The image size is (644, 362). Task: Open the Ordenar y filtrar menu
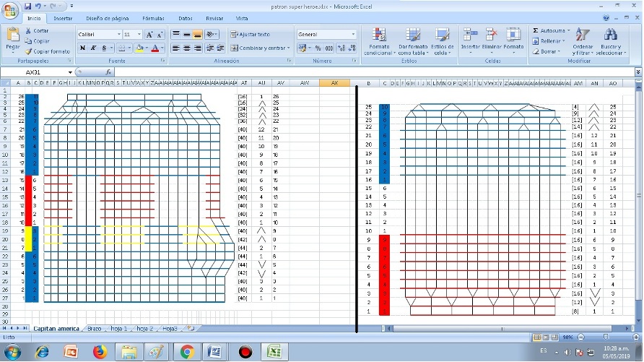(x=583, y=41)
